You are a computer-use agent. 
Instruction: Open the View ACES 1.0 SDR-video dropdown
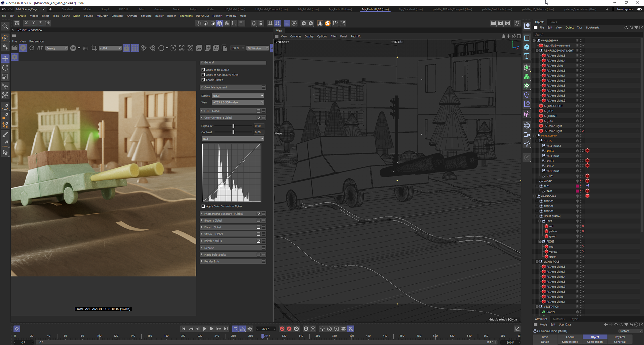pyautogui.click(x=238, y=102)
